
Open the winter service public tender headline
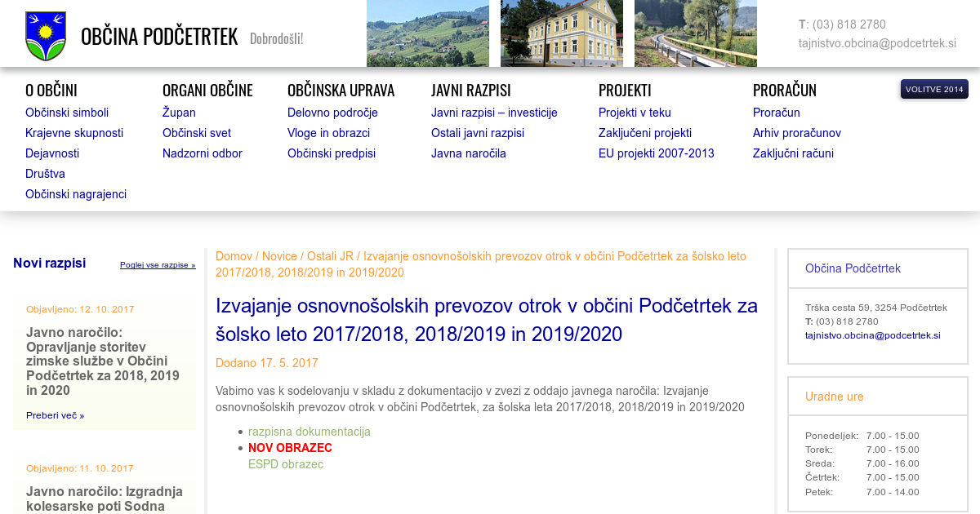tap(103, 361)
